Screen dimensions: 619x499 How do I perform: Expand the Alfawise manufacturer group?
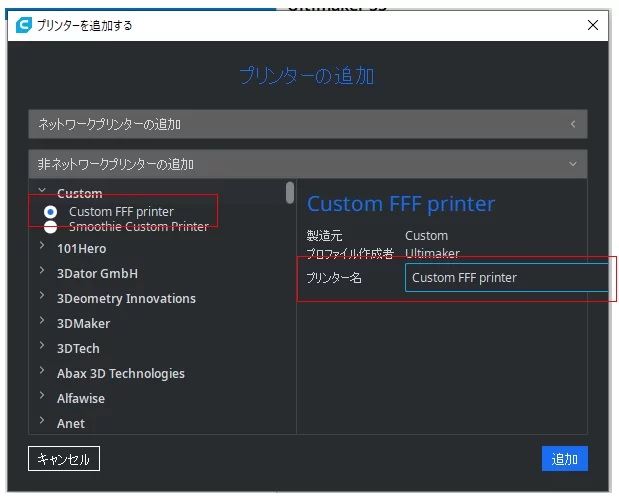coord(42,395)
